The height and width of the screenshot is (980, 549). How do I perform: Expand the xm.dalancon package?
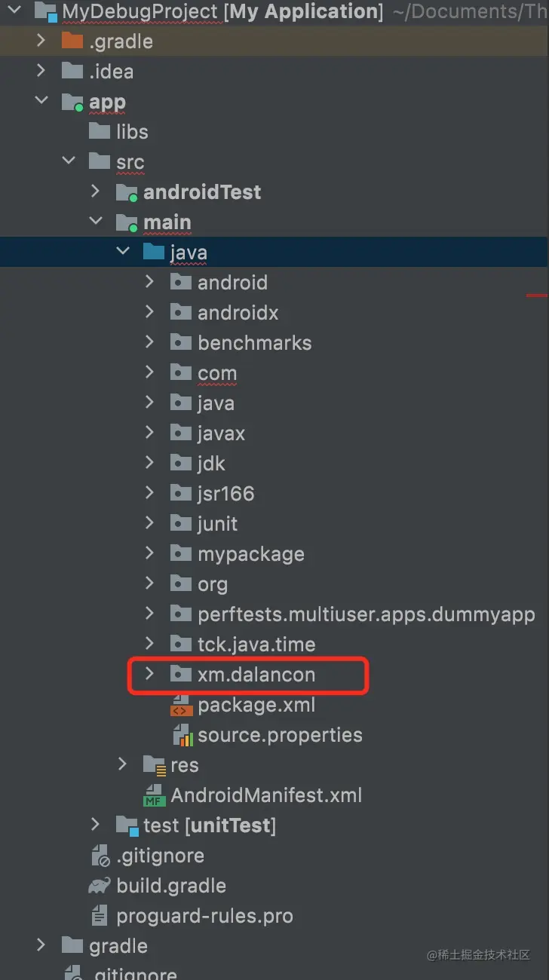click(x=149, y=674)
